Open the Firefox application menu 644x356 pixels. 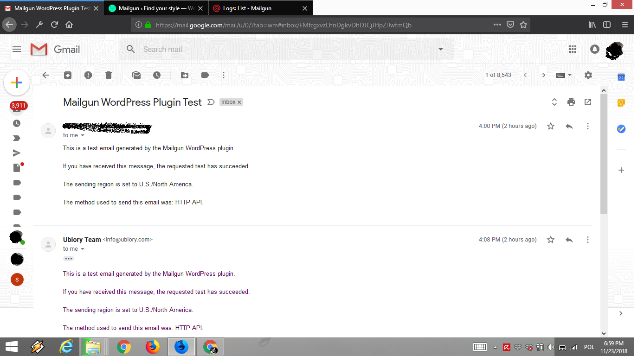(x=625, y=25)
